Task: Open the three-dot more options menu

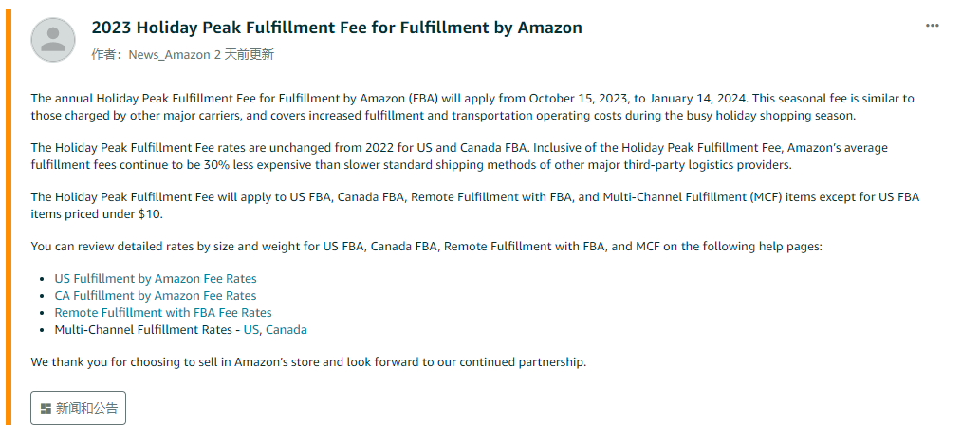Action: pos(932,26)
